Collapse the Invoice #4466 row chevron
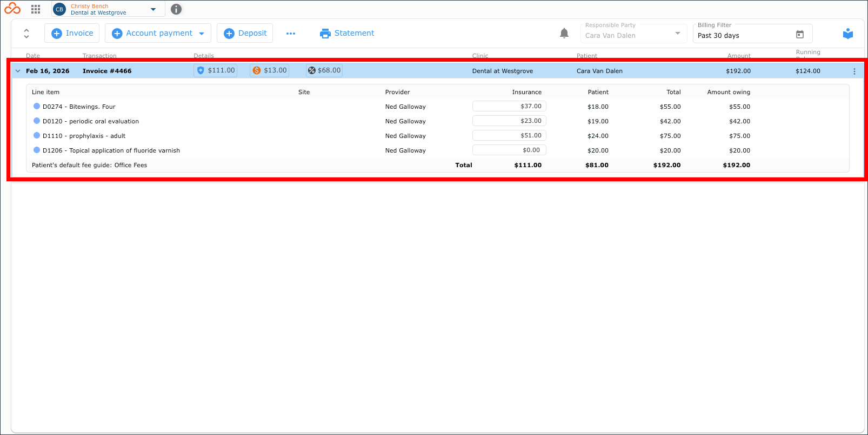 pyautogui.click(x=18, y=71)
